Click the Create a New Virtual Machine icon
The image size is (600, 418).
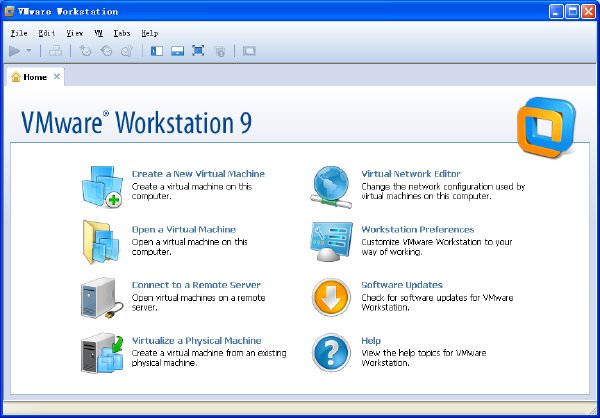[102, 186]
